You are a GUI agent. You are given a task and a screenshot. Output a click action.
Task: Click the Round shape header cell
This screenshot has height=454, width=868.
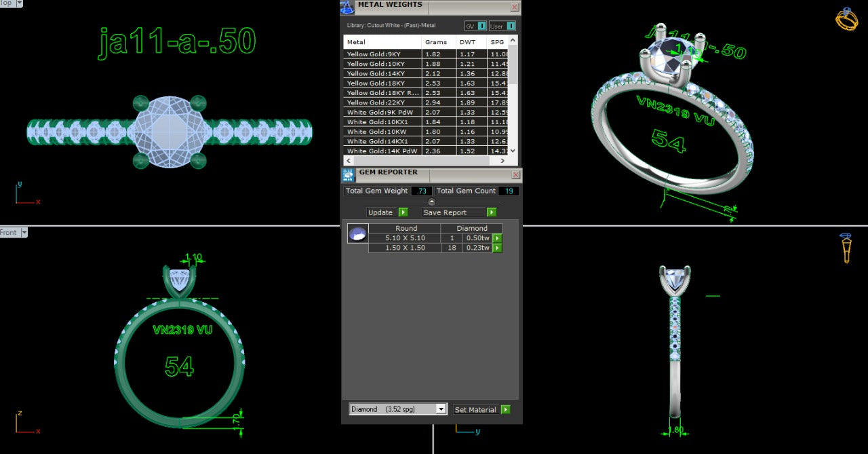pyautogui.click(x=405, y=228)
